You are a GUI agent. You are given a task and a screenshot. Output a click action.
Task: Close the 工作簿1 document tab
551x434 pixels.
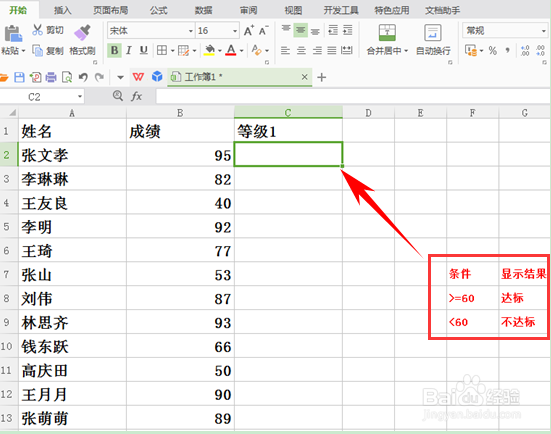pos(304,77)
